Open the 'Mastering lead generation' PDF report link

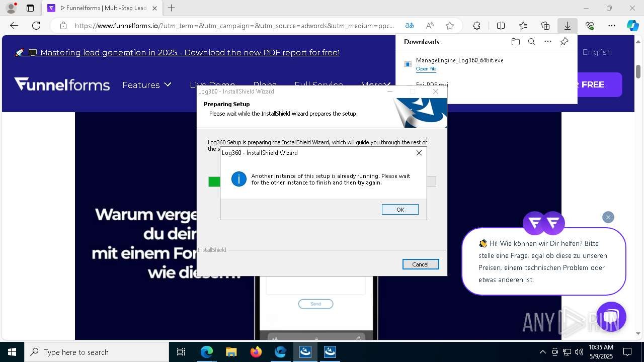pos(190,52)
